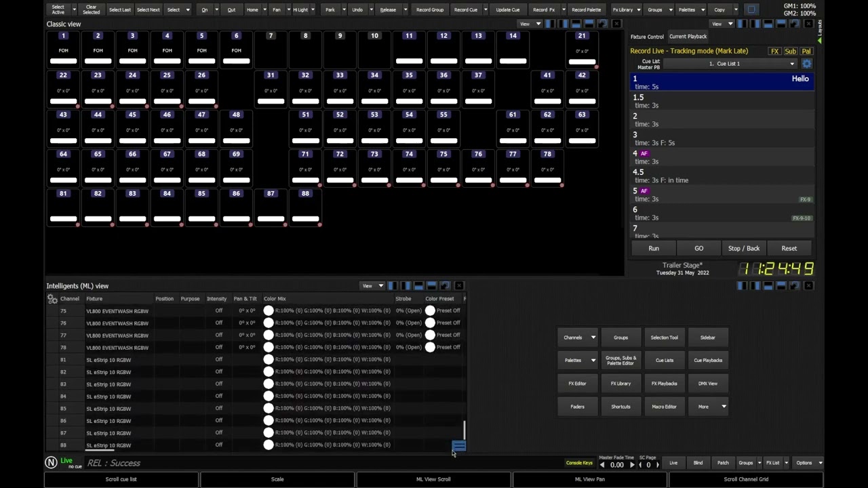This screenshot has height=488, width=868.
Task: Click the ML view vertical scrollbar
Action: [465, 430]
